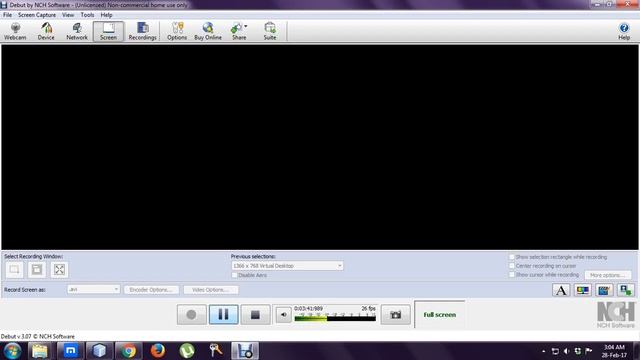Viewport: 640px width, 360px height.
Task: Open the text caption 'A' icon
Action: (561, 290)
